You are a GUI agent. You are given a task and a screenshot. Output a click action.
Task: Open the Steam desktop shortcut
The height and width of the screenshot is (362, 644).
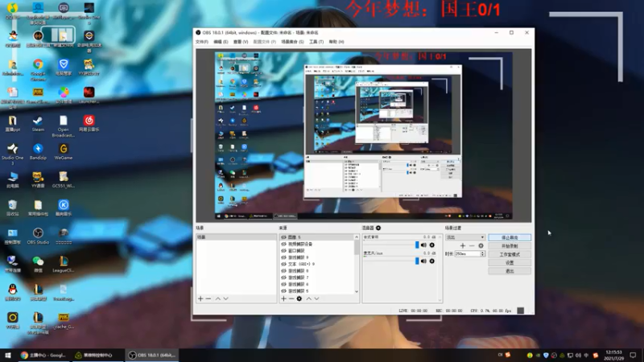pyautogui.click(x=38, y=124)
